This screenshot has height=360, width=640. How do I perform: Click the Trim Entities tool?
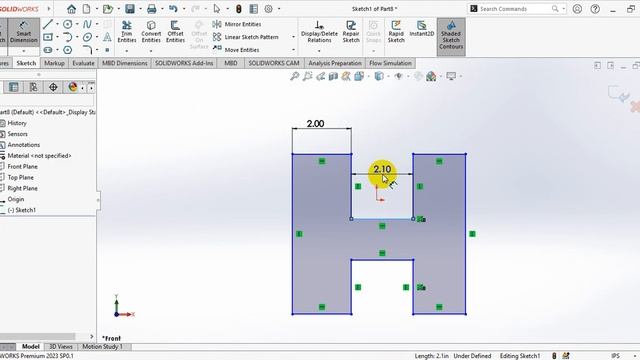(x=127, y=32)
